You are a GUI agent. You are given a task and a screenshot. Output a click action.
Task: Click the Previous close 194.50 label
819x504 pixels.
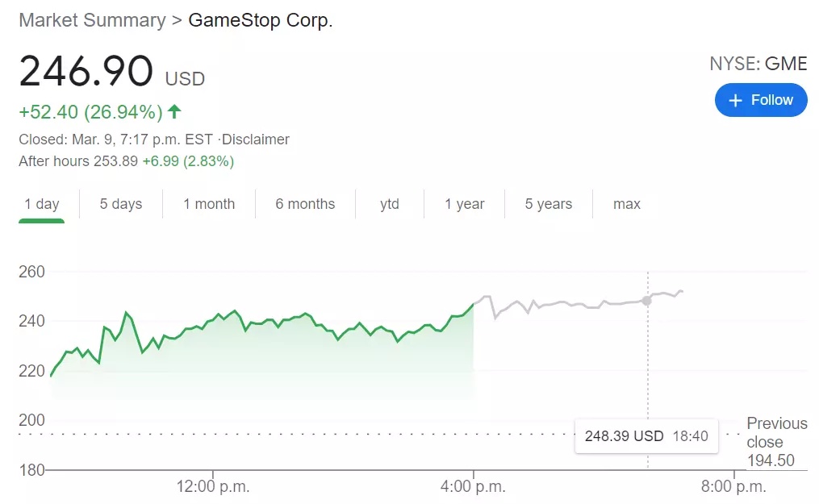(777, 441)
